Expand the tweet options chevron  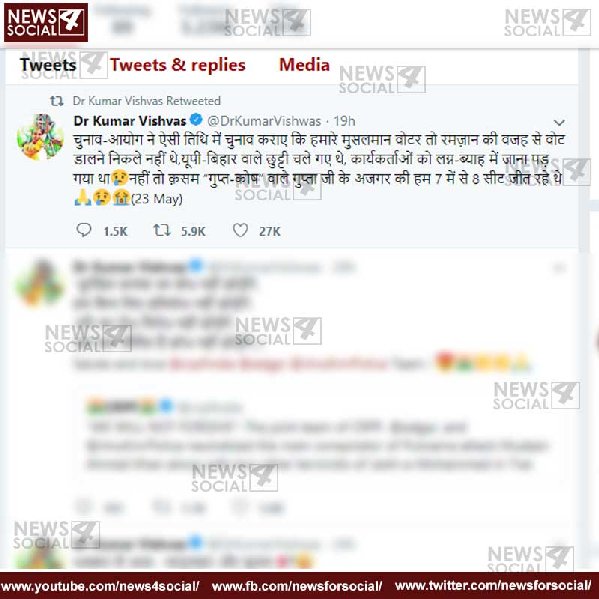point(559,123)
